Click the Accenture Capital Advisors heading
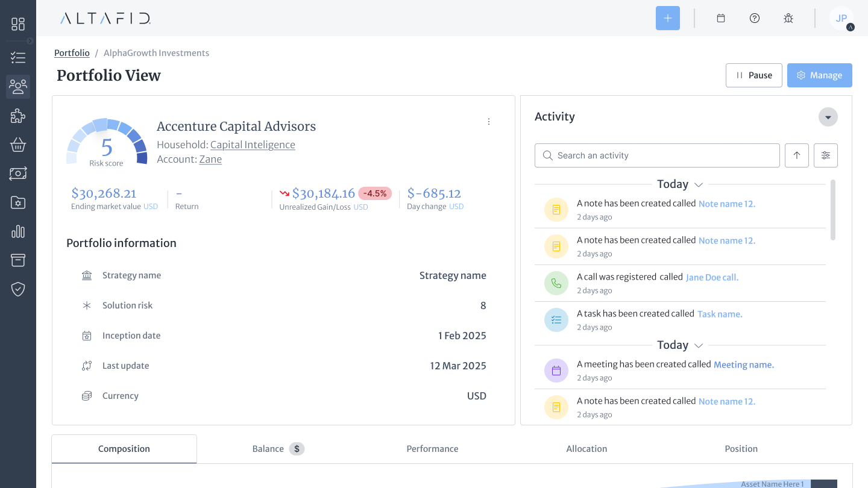 click(x=236, y=127)
